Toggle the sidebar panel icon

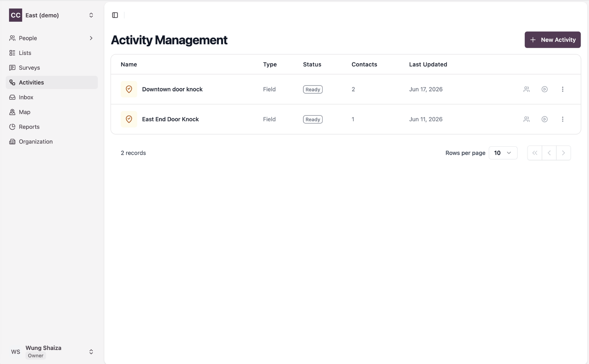tap(115, 15)
